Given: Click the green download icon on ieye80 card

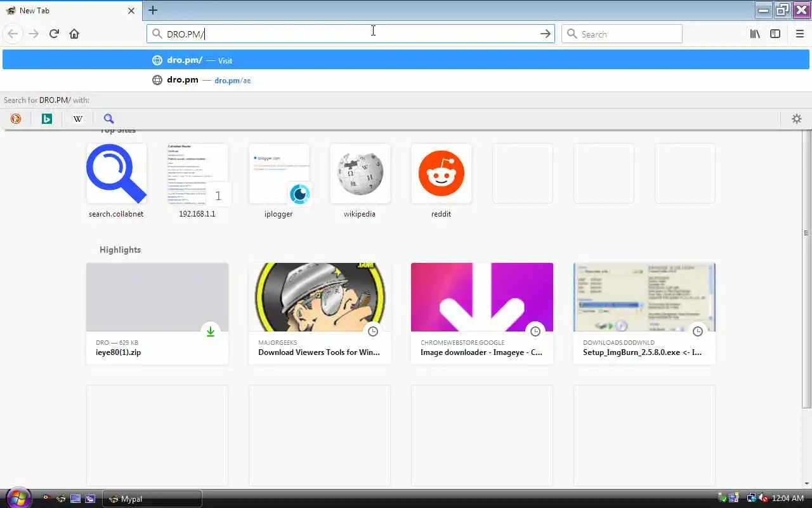Looking at the screenshot, I should 211,331.
